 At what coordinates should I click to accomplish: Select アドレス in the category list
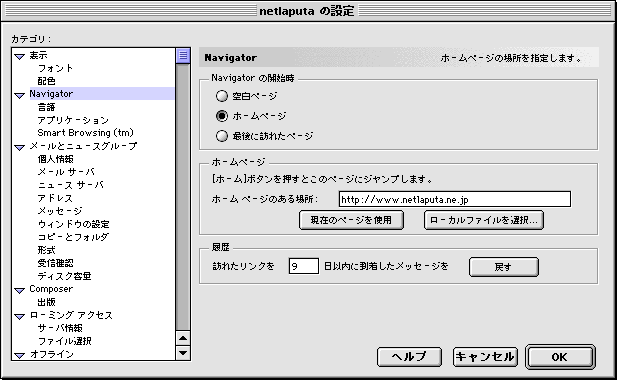(55, 198)
